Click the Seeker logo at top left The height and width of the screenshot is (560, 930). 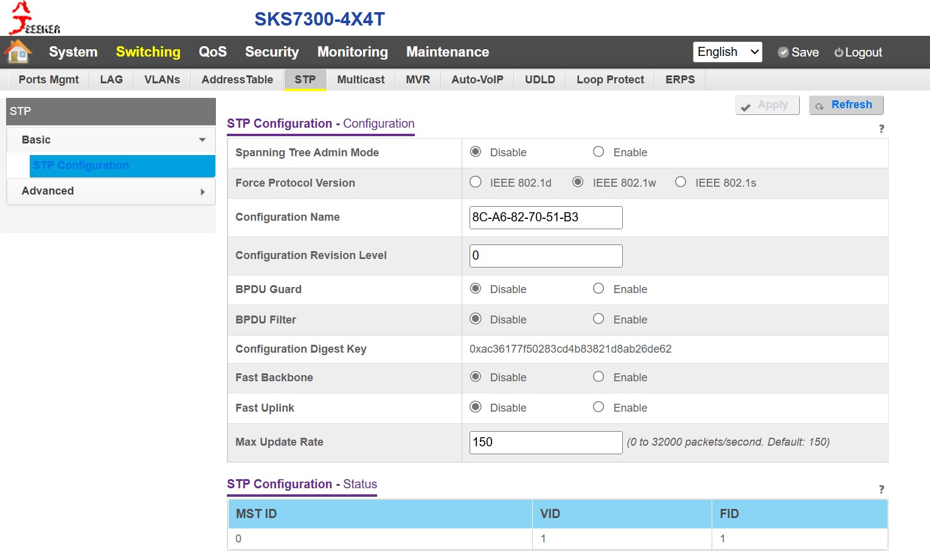35,18
